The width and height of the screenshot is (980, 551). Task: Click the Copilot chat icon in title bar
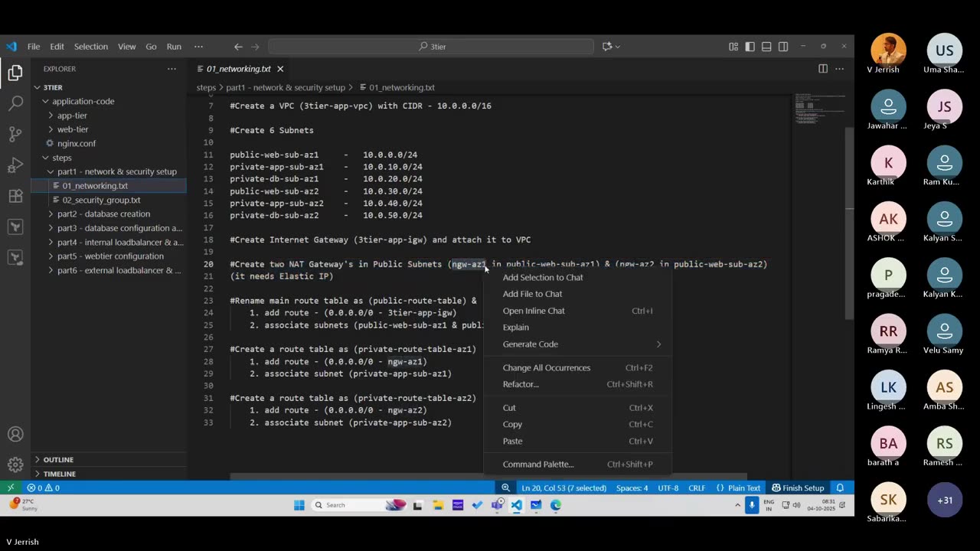(x=607, y=47)
